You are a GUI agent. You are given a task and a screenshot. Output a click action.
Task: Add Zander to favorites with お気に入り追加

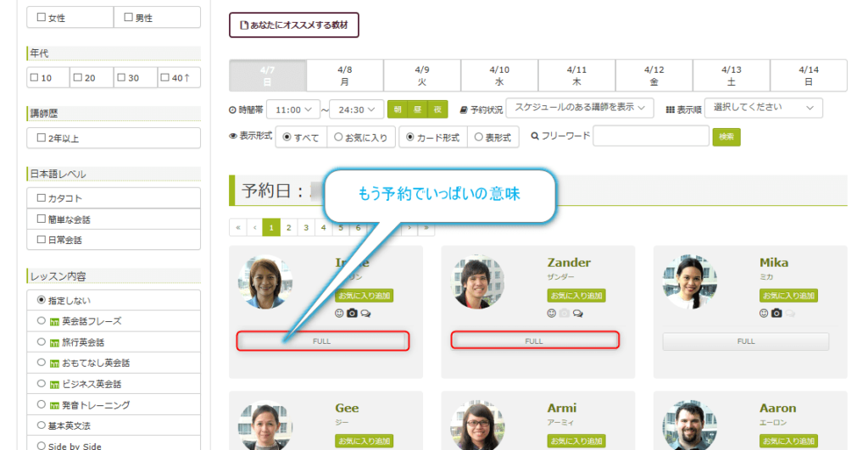pos(576,296)
